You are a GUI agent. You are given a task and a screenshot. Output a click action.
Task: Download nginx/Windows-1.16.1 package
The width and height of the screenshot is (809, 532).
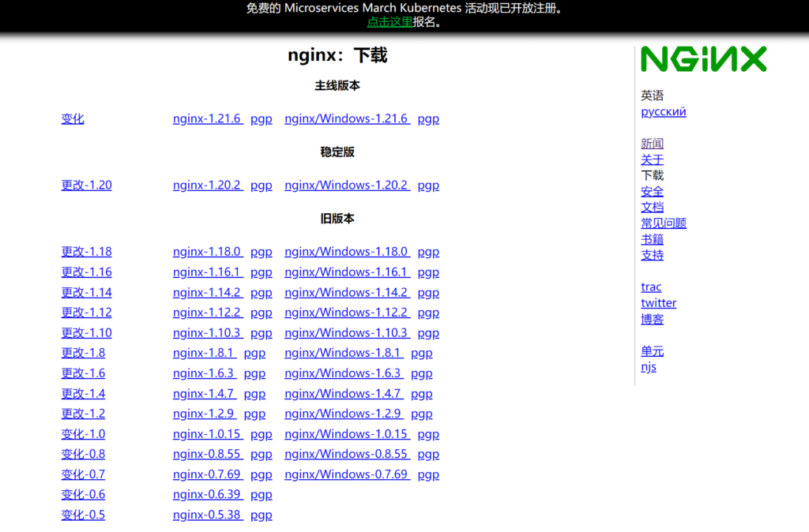[347, 272]
